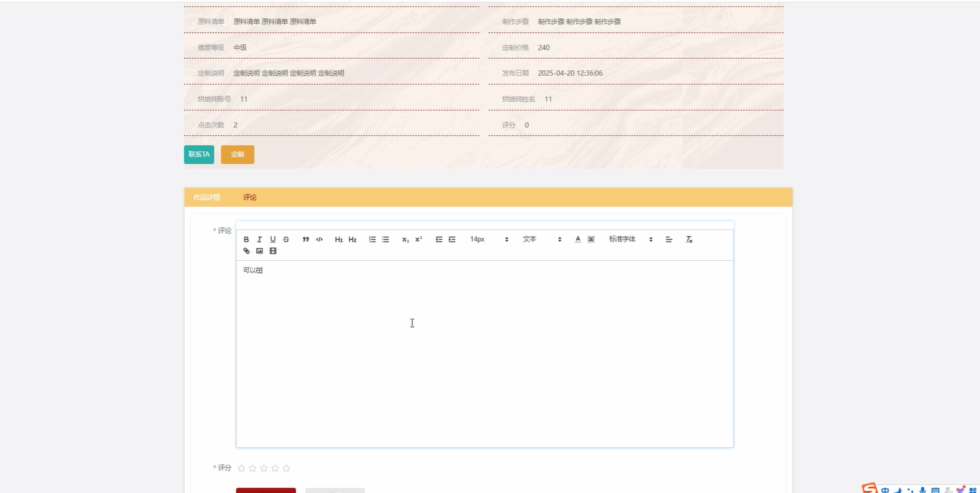Insert an image into the comment
Image resolution: width=980 pixels, height=493 pixels.
tap(260, 251)
